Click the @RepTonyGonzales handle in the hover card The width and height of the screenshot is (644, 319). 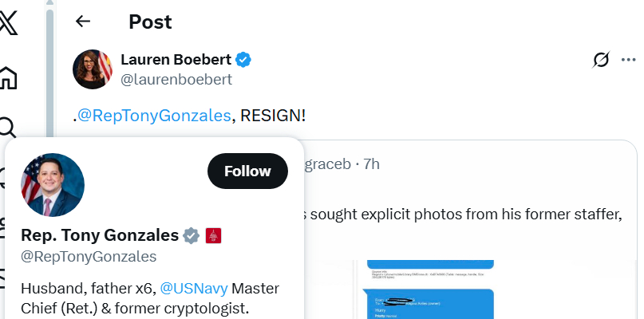89,257
